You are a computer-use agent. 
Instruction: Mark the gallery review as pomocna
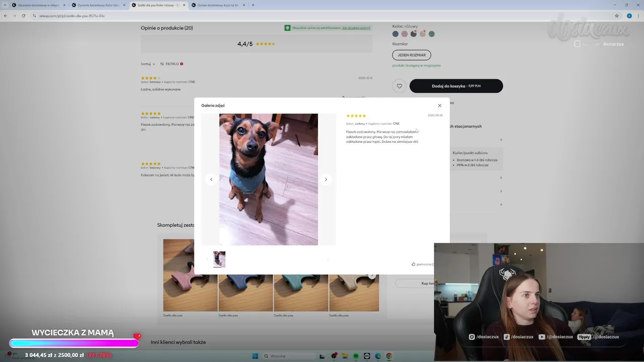click(423, 264)
